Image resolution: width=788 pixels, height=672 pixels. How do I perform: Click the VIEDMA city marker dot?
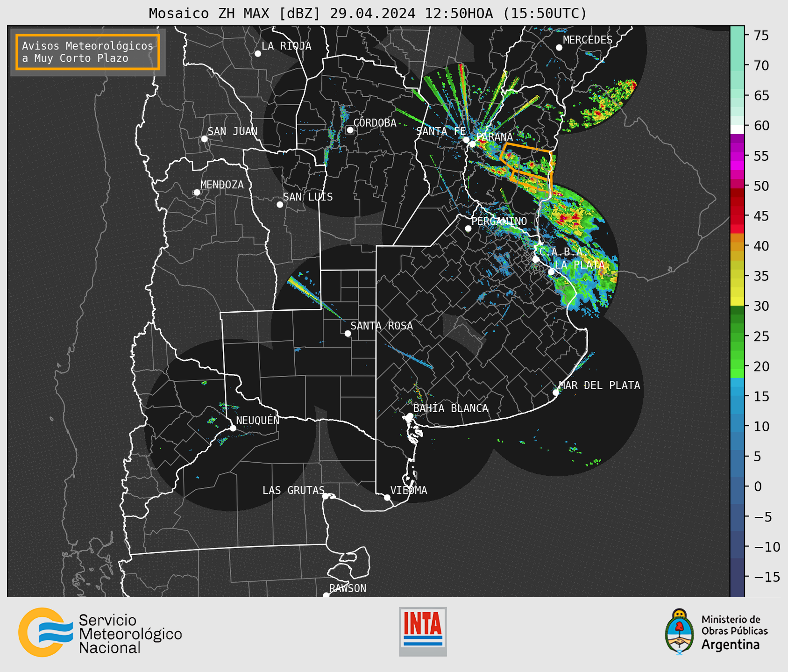(x=387, y=498)
